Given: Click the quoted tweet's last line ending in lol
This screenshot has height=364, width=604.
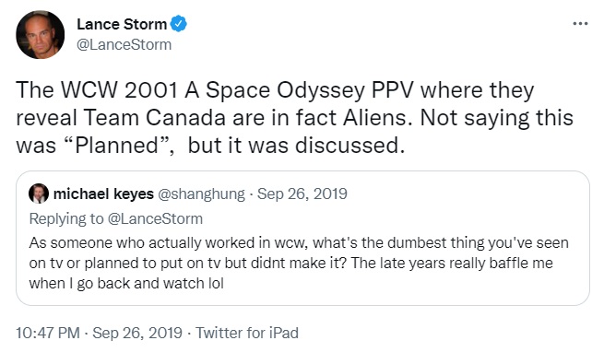Looking at the screenshot, I should coord(126,283).
